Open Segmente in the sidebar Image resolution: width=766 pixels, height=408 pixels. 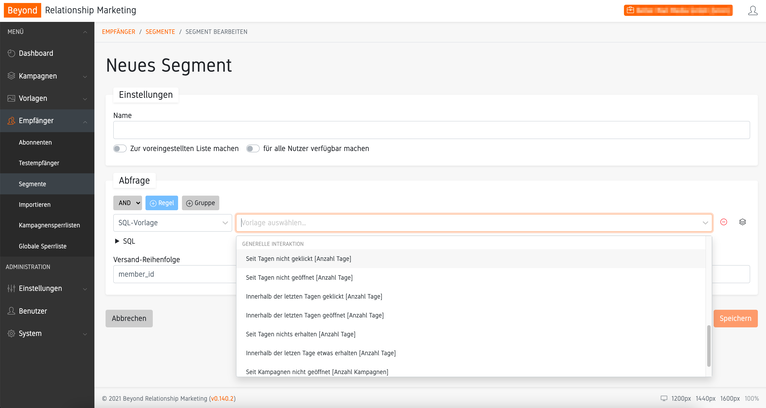click(x=32, y=184)
